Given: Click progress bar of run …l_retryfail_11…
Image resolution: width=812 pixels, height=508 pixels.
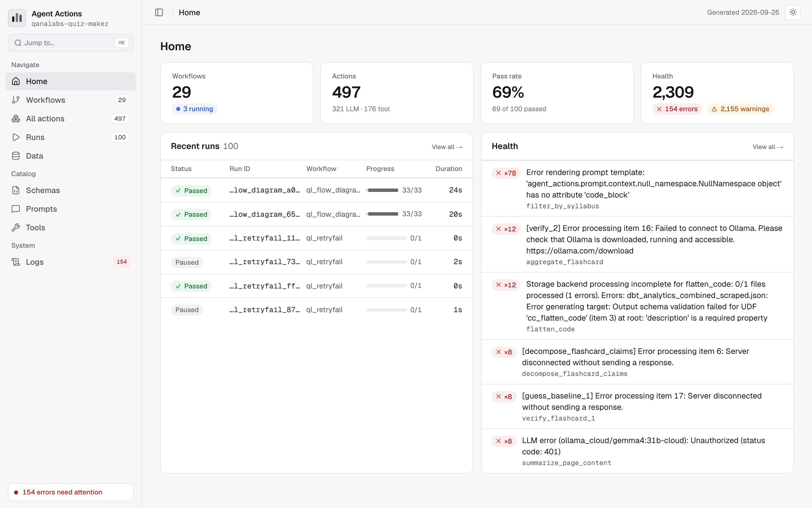Looking at the screenshot, I should (387, 238).
